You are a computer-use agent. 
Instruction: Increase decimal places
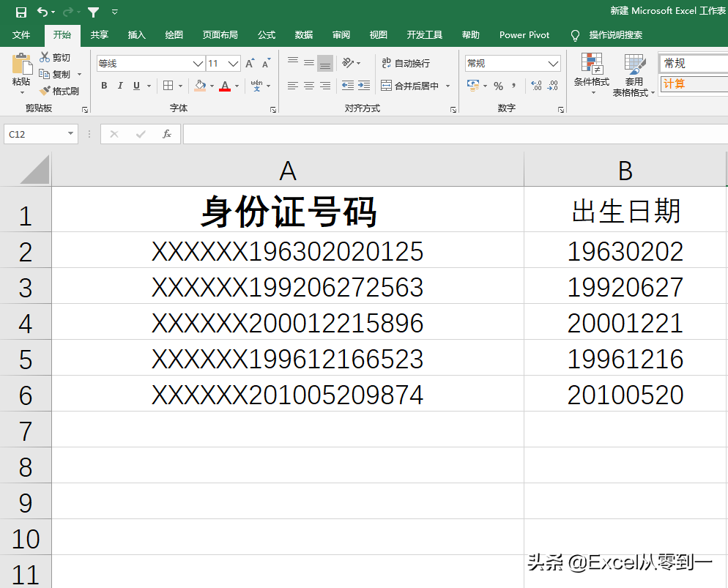click(537, 86)
